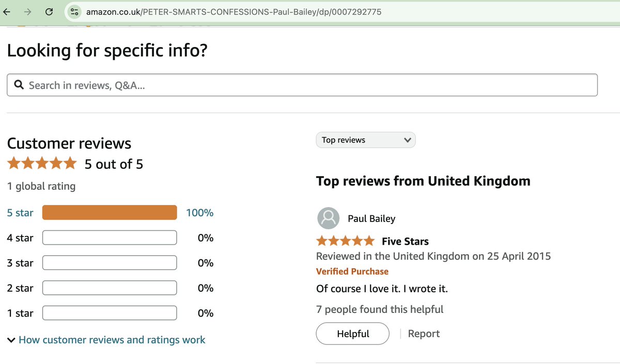Click the empty 4 star rating bar
The image size is (620, 364).
[x=110, y=238]
